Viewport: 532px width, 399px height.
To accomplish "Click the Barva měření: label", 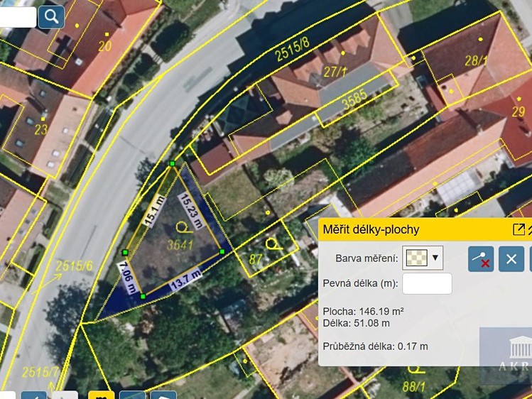I will [367, 258].
